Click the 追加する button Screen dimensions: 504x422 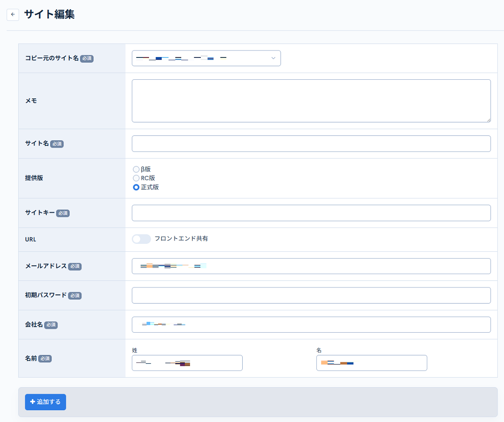click(x=45, y=402)
